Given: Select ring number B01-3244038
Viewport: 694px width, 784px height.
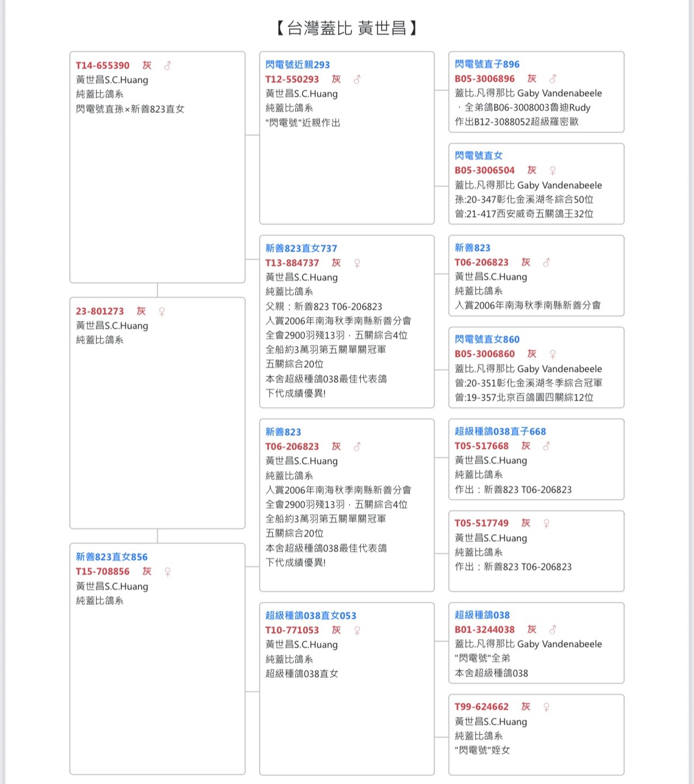Looking at the screenshot, I should point(485,630).
